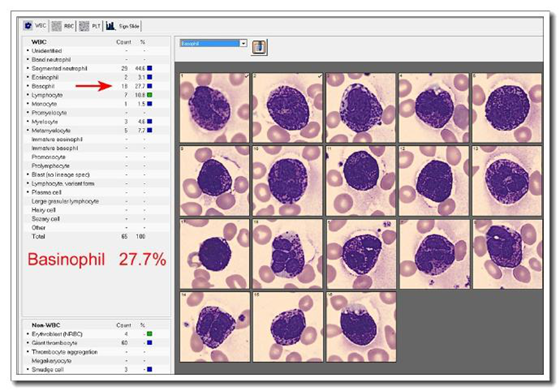Select the Metamyelocyte row in WBC list
This screenshot has width=560, height=391.
96,130
